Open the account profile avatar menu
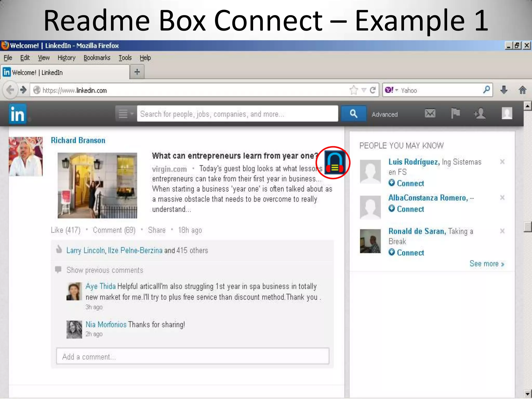The height and width of the screenshot is (399, 532). [x=507, y=113]
